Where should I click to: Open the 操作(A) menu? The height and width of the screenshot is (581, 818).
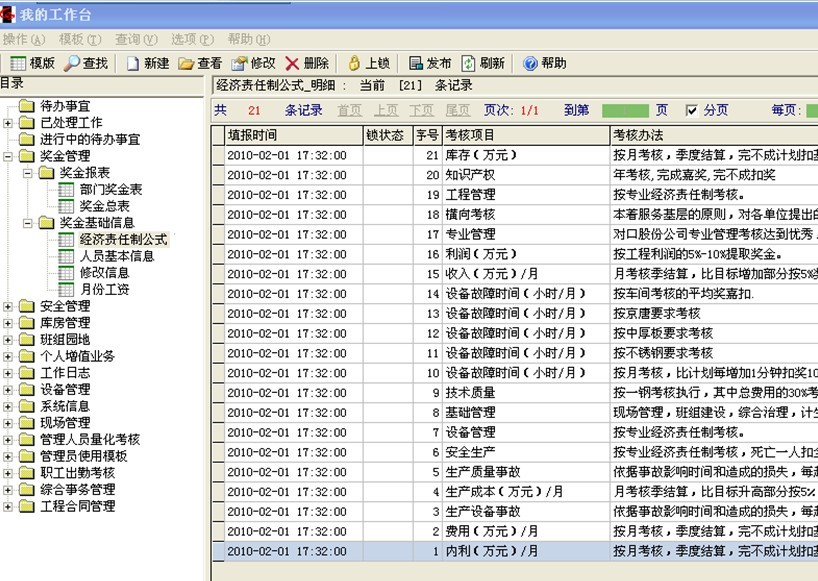click(24, 39)
